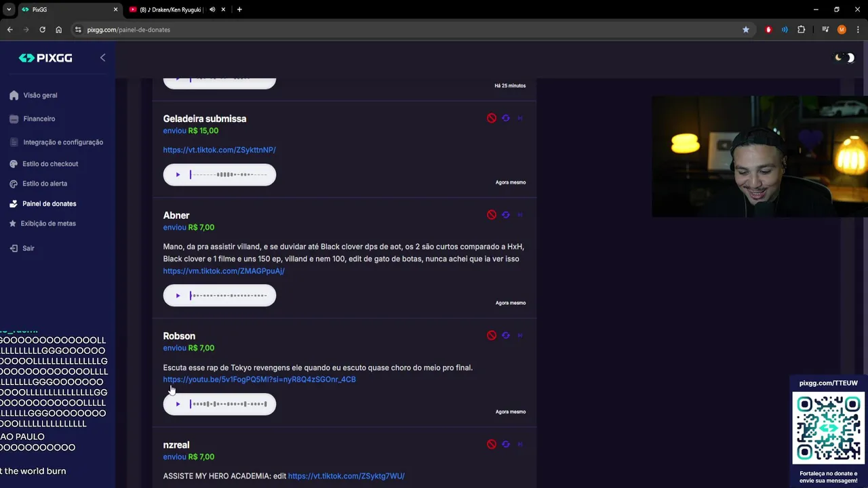
Task: Open Exibição de metas page
Action: tap(48, 224)
